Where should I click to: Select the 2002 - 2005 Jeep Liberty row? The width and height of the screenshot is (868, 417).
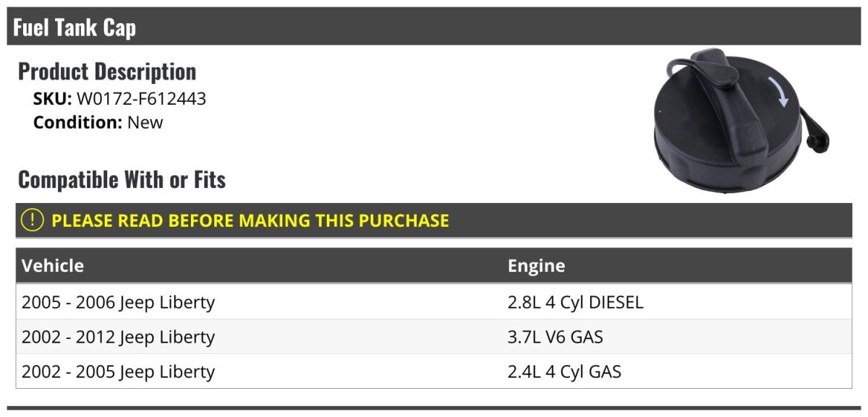(118, 371)
